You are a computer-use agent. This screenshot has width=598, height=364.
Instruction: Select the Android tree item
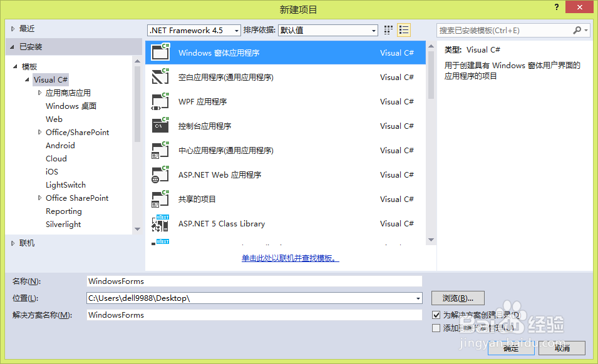(x=60, y=146)
